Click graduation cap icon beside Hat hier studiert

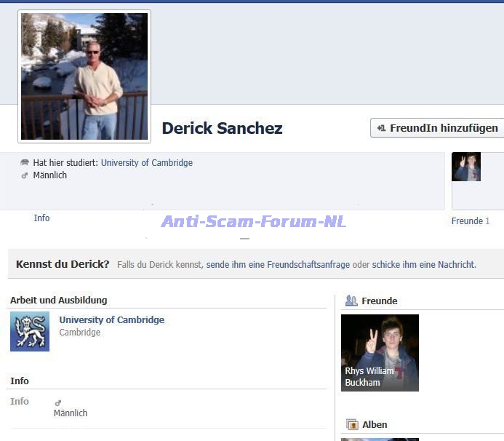25,163
